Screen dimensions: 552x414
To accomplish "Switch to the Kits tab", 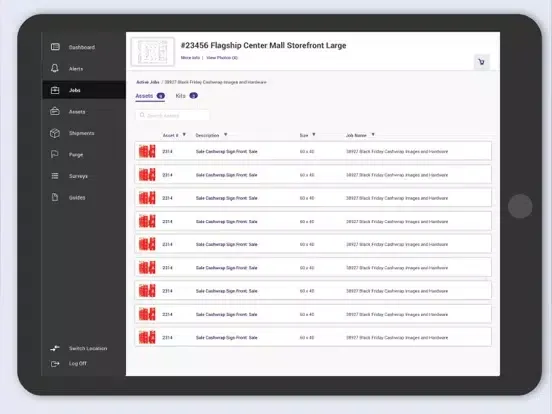I will pyautogui.click(x=187, y=96).
